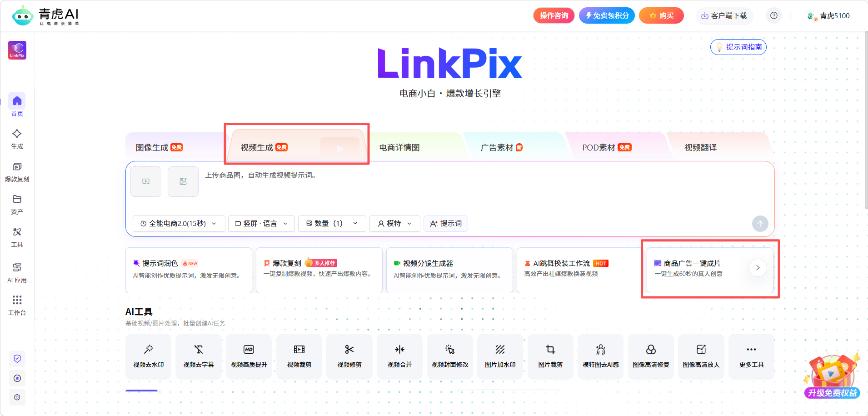
Task: Click 升级免费权益 promo gift
Action: pos(832,376)
